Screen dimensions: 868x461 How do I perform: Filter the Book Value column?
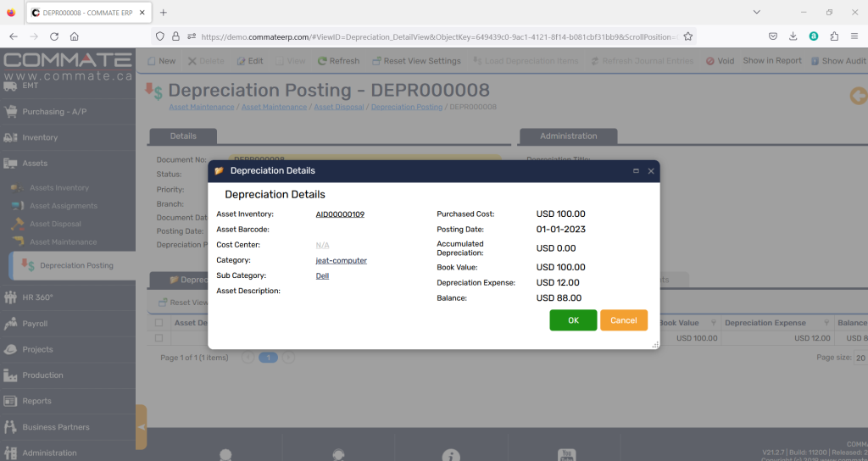click(711, 323)
